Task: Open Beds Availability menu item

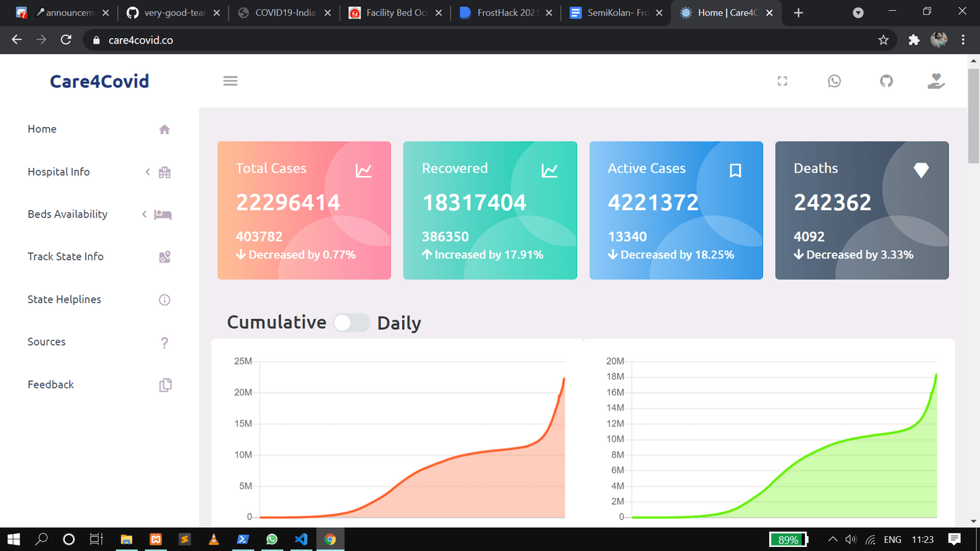Action: pos(67,214)
